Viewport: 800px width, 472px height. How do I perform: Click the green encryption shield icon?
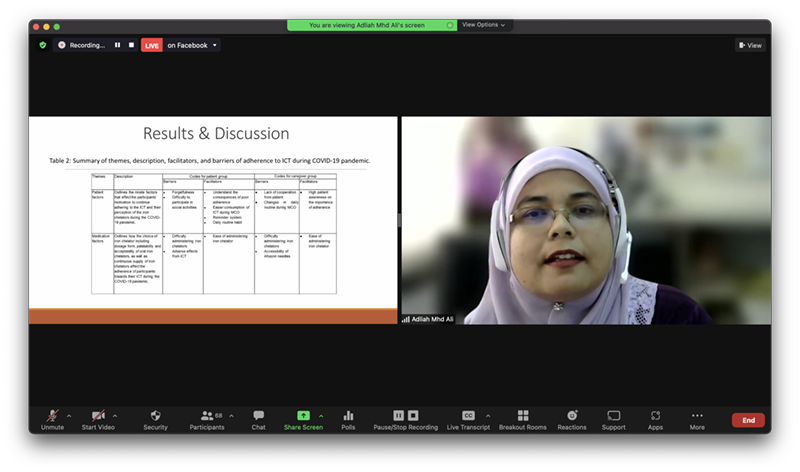point(42,45)
